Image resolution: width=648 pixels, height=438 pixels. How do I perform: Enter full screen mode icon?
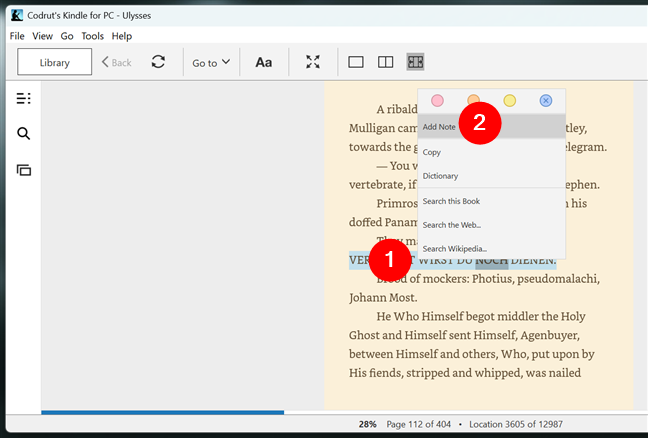point(313,62)
